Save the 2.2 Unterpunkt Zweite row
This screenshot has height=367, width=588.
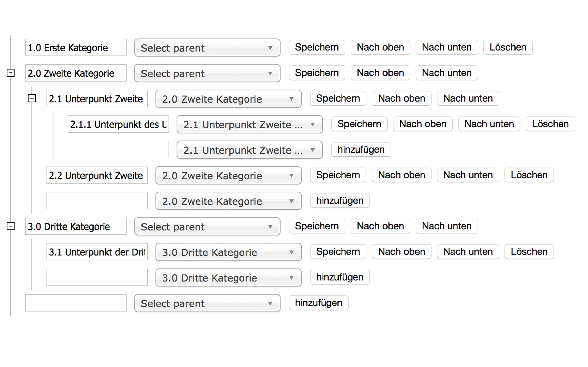click(338, 175)
